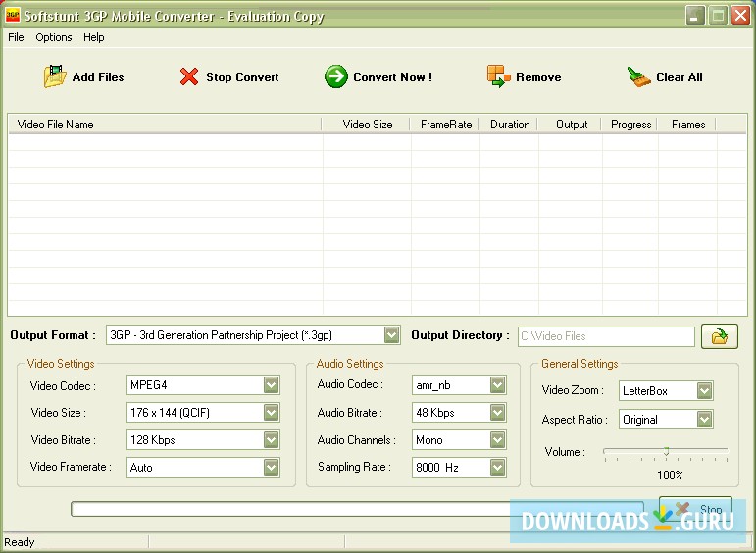756x553 pixels.
Task: Open the Video Size 176 x 144 dropdown
Action: coord(272,412)
